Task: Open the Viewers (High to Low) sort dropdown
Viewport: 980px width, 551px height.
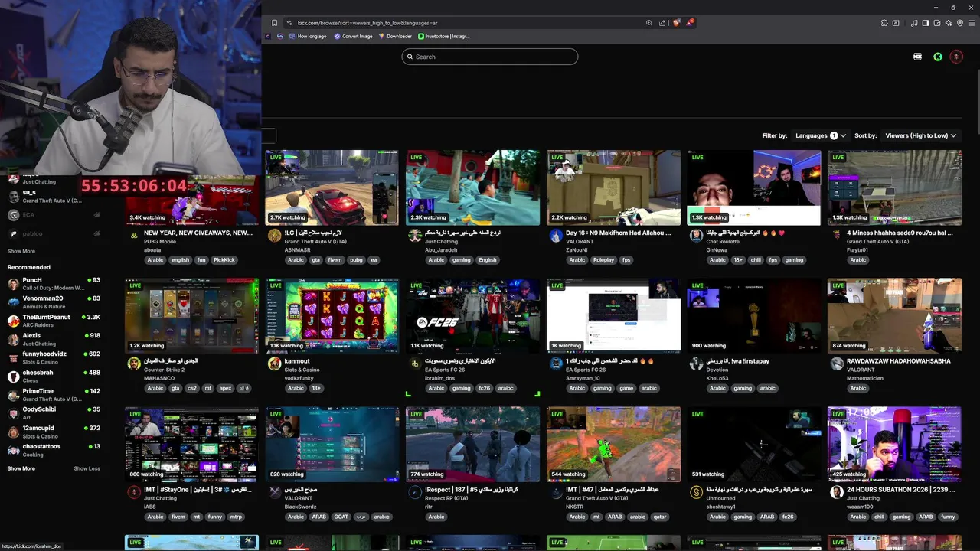Action: [921, 135]
